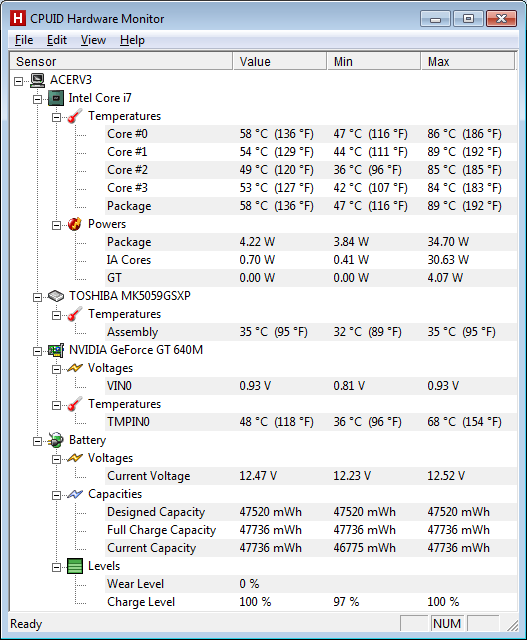
Task: Select the Charge Level row
Action: tap(311, 602)
